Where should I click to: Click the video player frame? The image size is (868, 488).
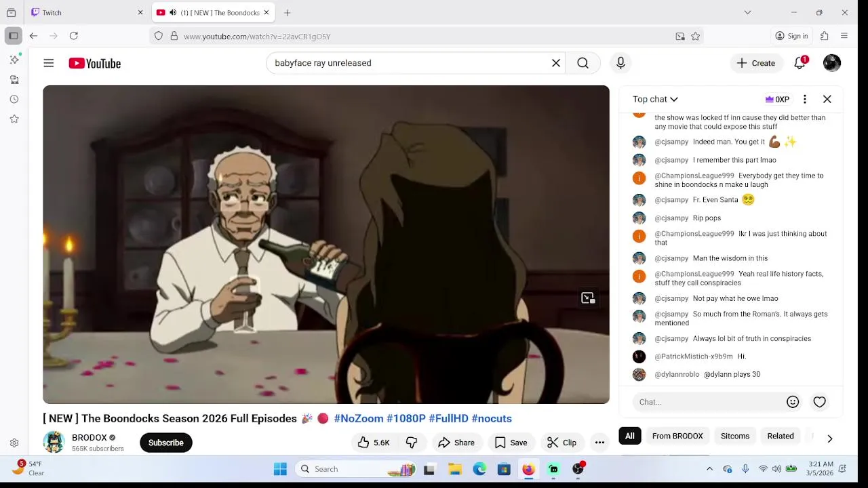pyautogui.click(x=326, y=245)
